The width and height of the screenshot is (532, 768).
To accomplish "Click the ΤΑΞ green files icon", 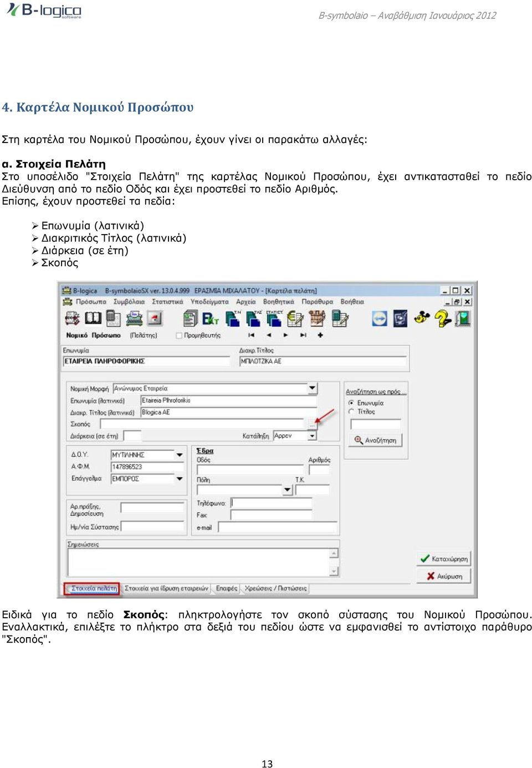I will pos(253,318).
